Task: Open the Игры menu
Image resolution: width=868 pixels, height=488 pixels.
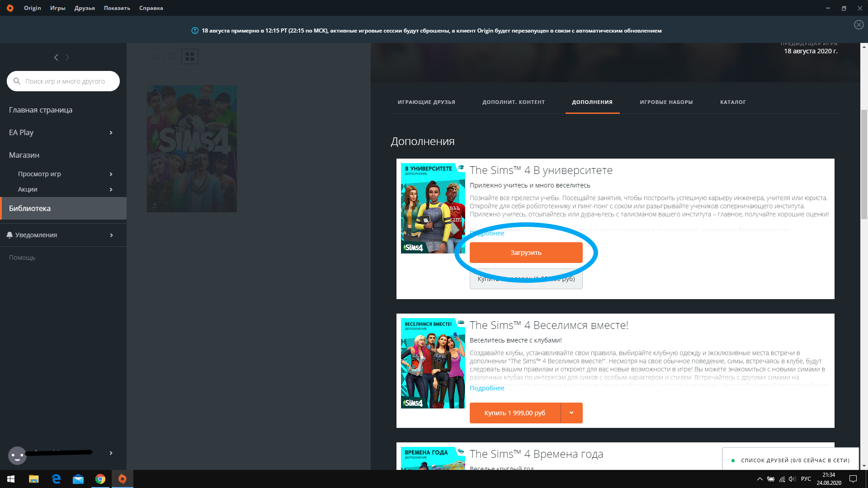Action: tap(58, 8)
